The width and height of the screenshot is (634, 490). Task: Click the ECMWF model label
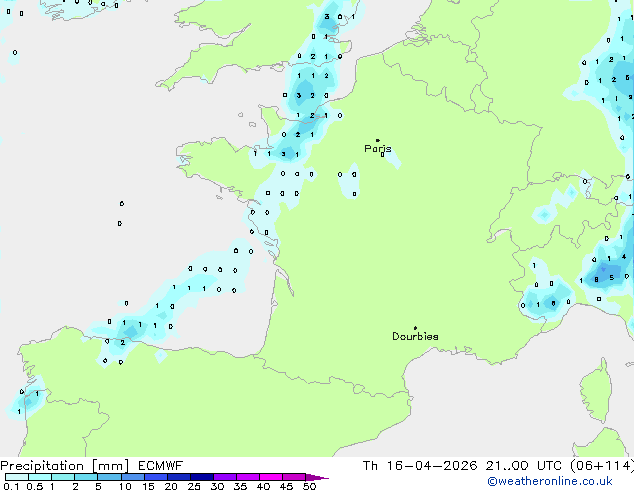pyautogui.click(x=161, y=466)
